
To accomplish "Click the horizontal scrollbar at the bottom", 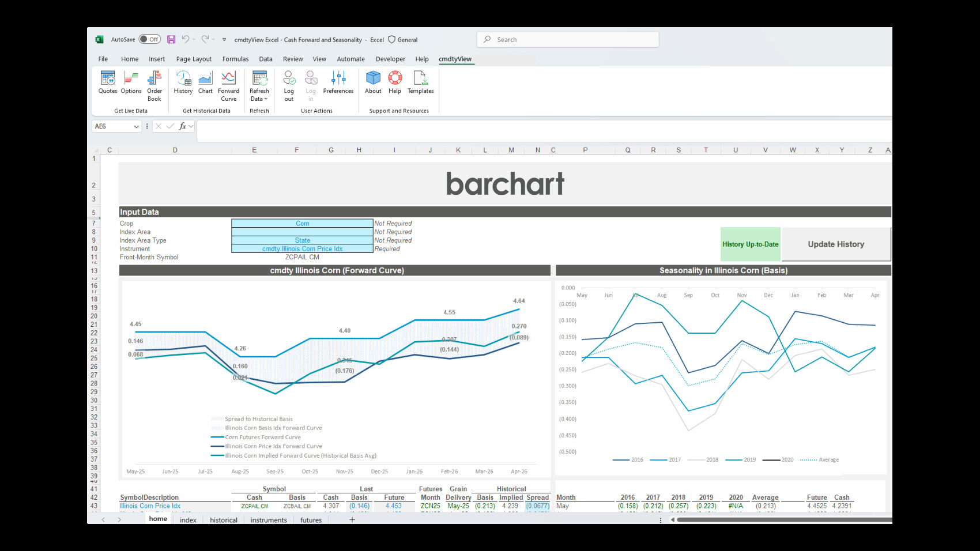I will pyautogui.click(x=784, y=520).
